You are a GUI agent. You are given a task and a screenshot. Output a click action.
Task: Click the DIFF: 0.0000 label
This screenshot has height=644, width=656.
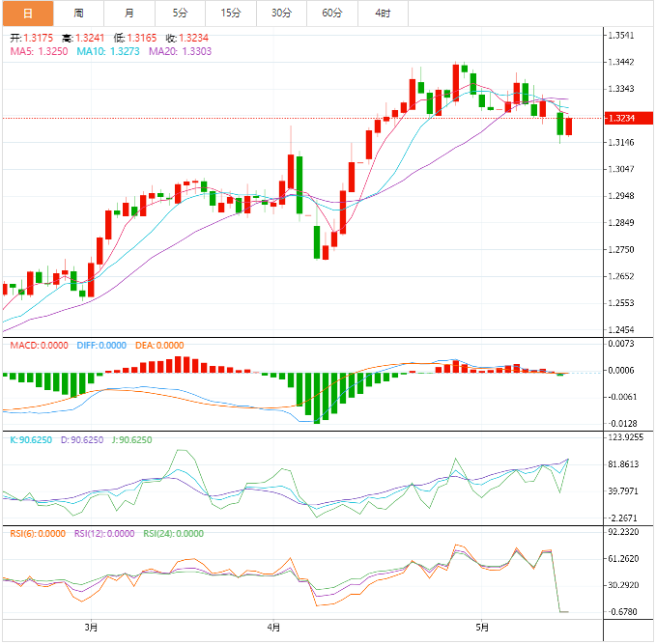101,346
